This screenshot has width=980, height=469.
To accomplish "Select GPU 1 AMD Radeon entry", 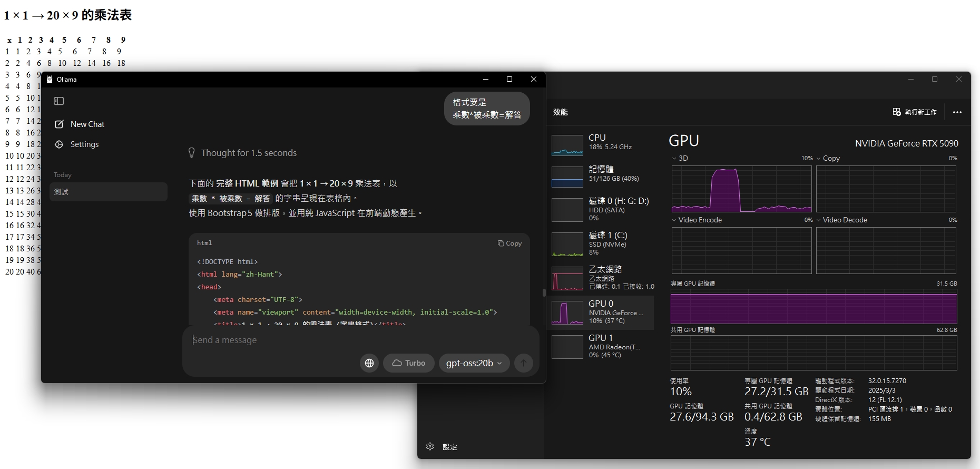I will pyautogui.click(x=601, y=346).
